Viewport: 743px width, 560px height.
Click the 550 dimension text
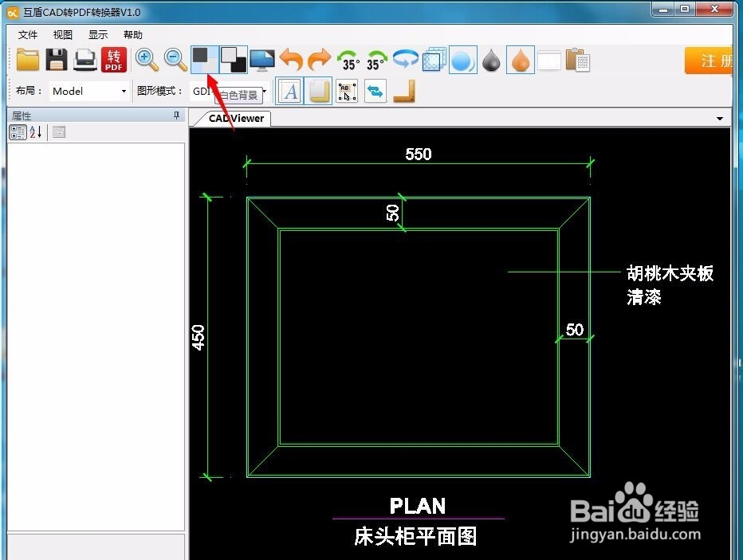[x=419, y=154]
